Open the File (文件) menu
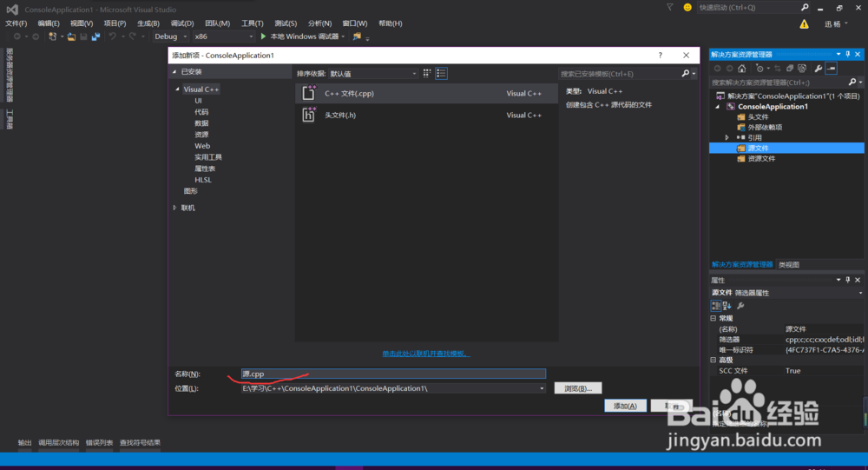 point(16,23)
